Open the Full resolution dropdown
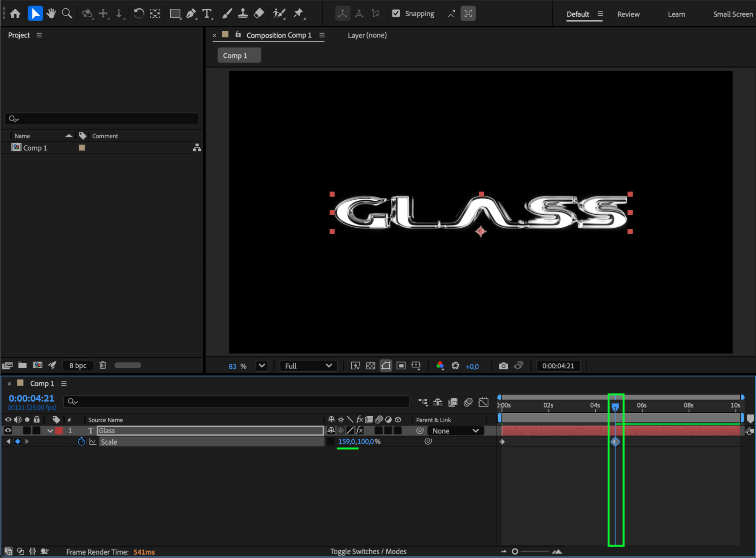 coord(308,366)
